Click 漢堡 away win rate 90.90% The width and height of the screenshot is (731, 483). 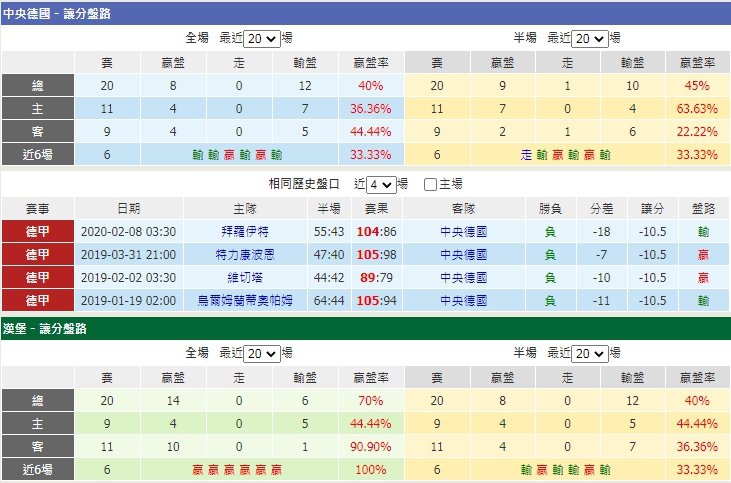(x=371, y=447)
